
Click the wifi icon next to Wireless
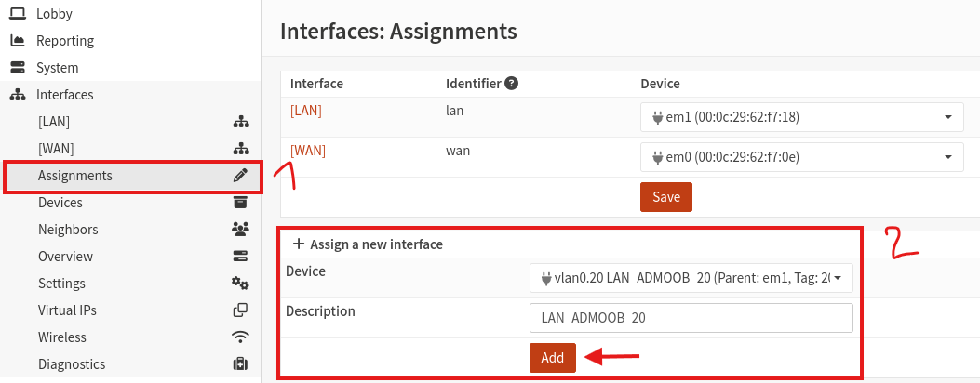240,337
